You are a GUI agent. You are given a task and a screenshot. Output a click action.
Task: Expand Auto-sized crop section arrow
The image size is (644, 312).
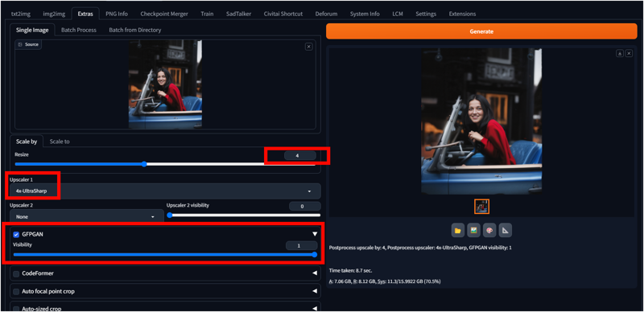[x=315, y=308]
